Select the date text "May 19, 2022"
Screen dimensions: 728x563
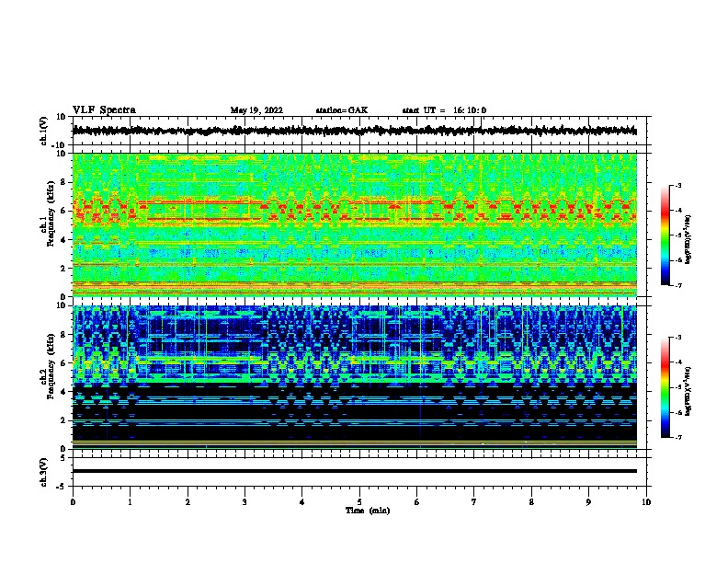click(x=256, y=110)
